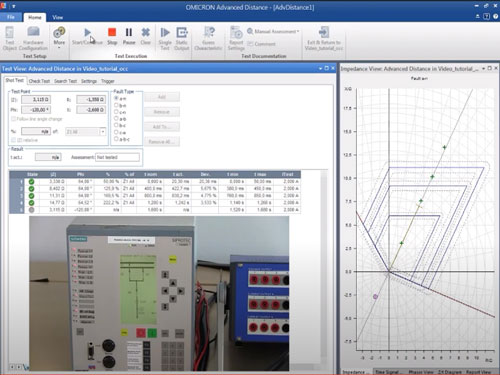The image size is (500, 375).
Task: Click the purple test point marker in impedance plot
Action: pyautogui.click(x=375, y=296)
